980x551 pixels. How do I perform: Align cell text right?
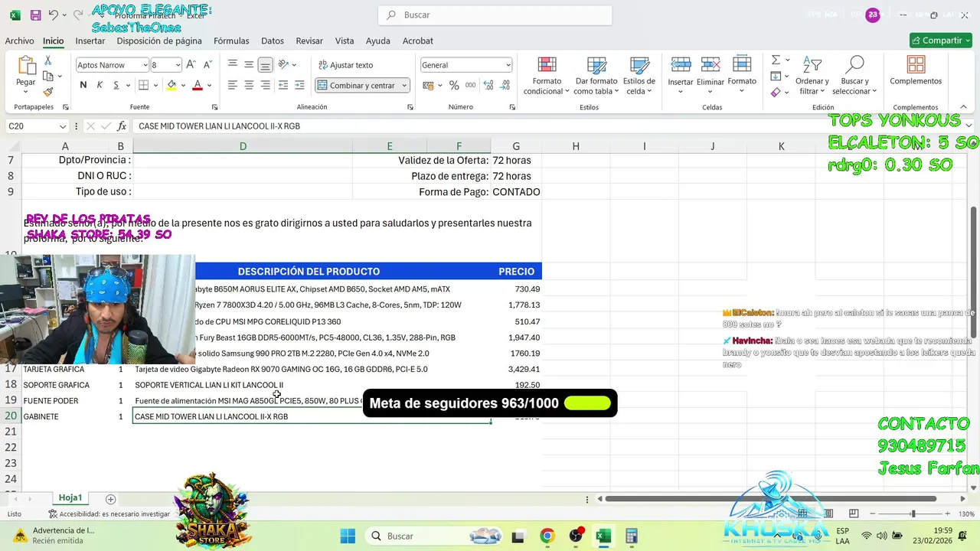tap(265, 85)
